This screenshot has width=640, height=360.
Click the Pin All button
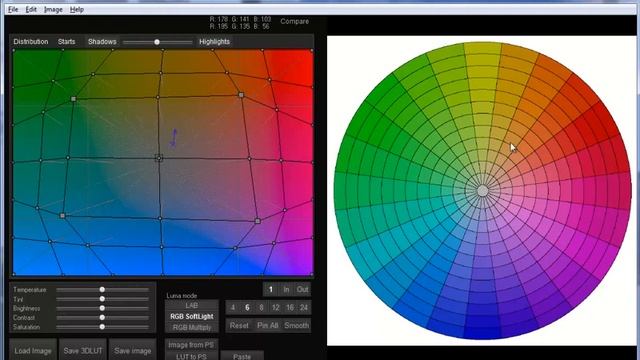(x=267, y=326)
